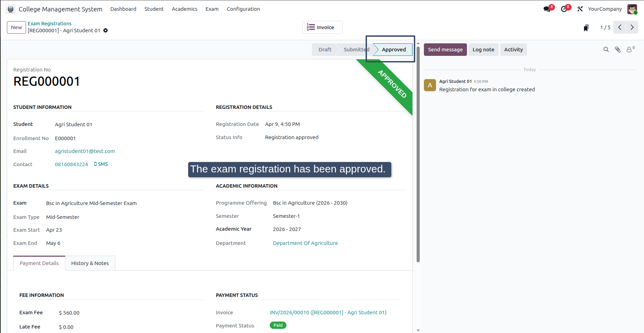The width and height of the screenshot is (644, 333).
Task: Open Department Of Agriculture link
Action: [305, 243]
